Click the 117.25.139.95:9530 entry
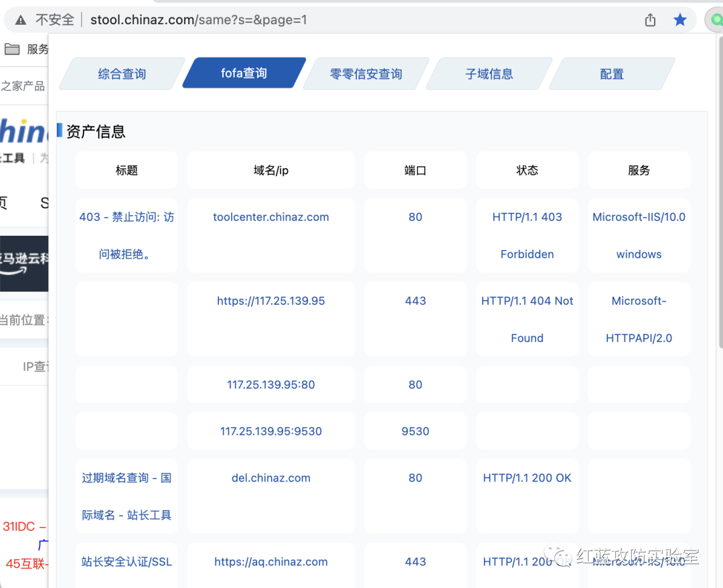The width and height of the screenshot is (723, 588). tap(271, 431)
